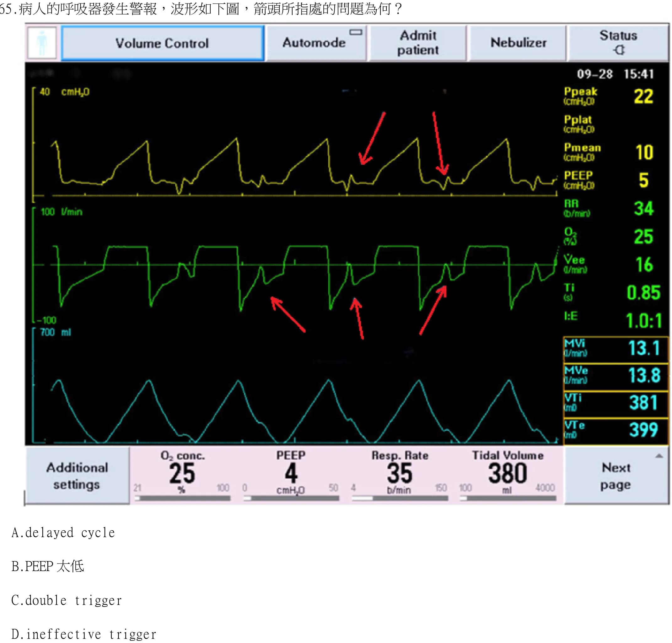The width and height of the screenshot is (672, 643).
Task: Click the O2 concentration slider bar
Action: tap(182, 498)
